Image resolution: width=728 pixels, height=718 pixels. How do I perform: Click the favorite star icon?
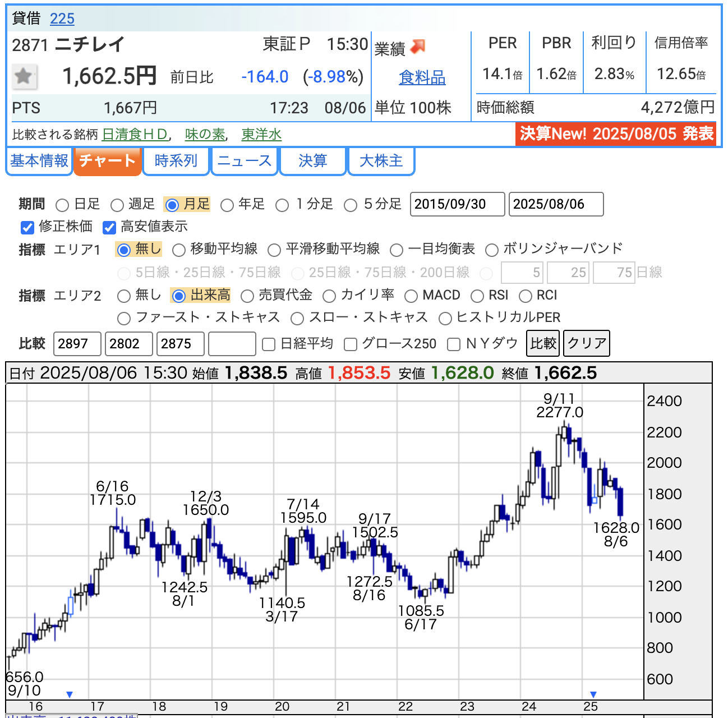pyautogui.click(x=24, y=76)
